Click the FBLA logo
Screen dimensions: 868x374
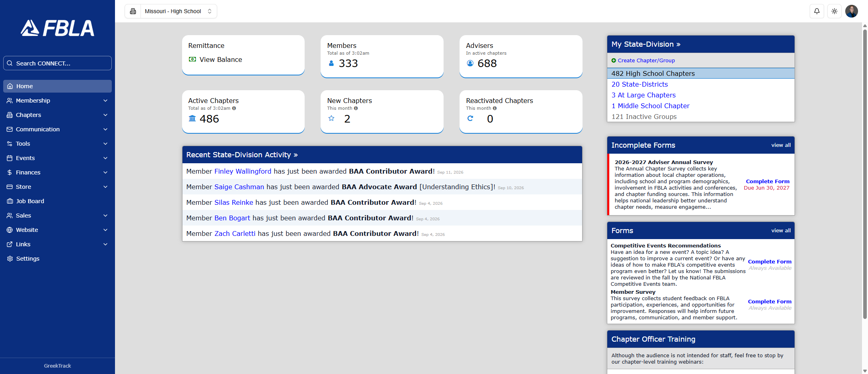pyautogui.click(x=57, y=28)
